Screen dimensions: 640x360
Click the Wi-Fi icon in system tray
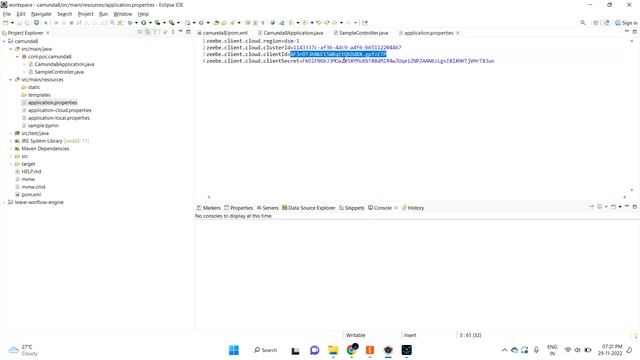[x=567, y=350]
